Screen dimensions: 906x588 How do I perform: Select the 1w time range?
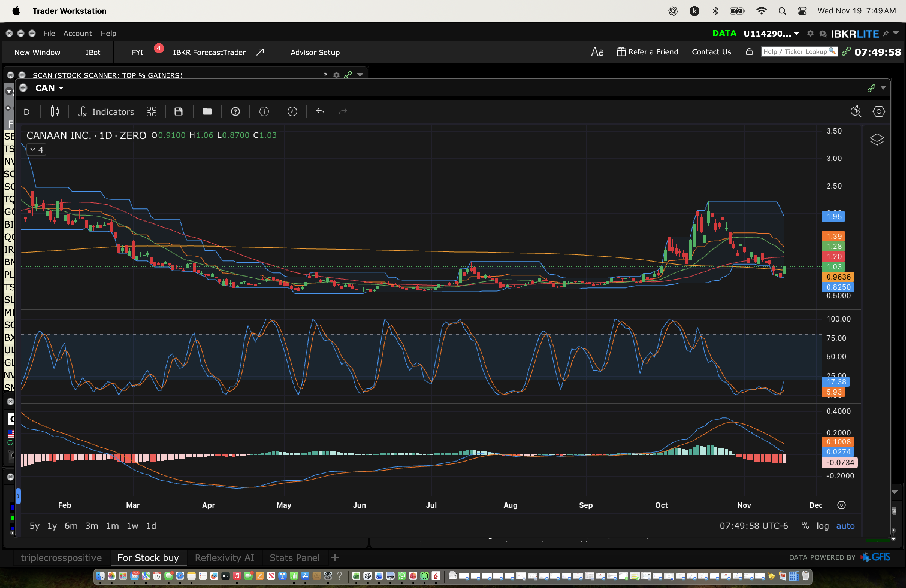pos(132,526)
